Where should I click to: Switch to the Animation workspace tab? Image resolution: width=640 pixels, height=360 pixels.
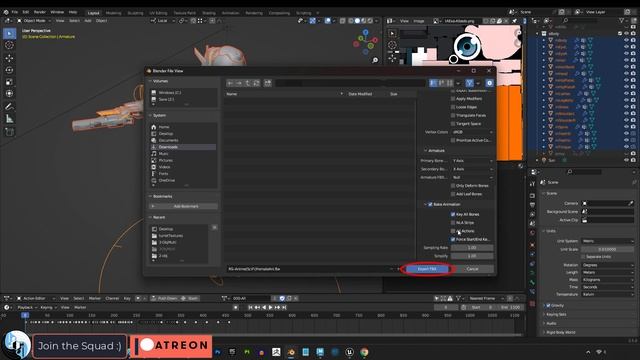tap(231, 13)
